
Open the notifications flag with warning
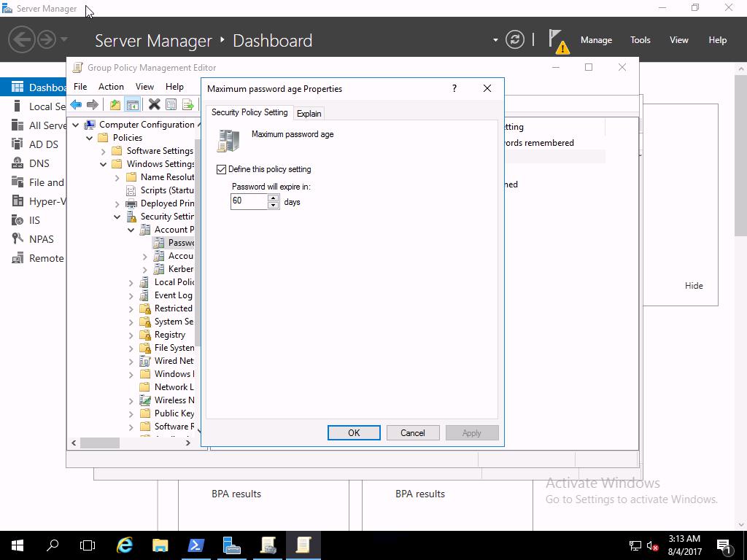557,41
